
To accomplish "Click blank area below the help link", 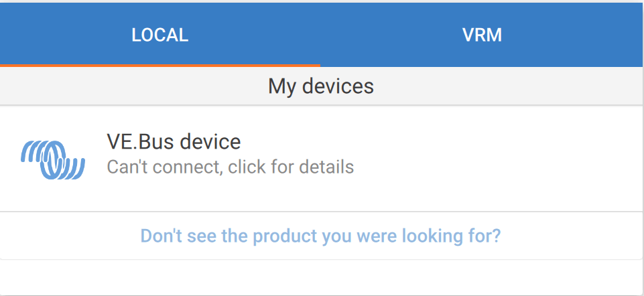I will (321, 277).
